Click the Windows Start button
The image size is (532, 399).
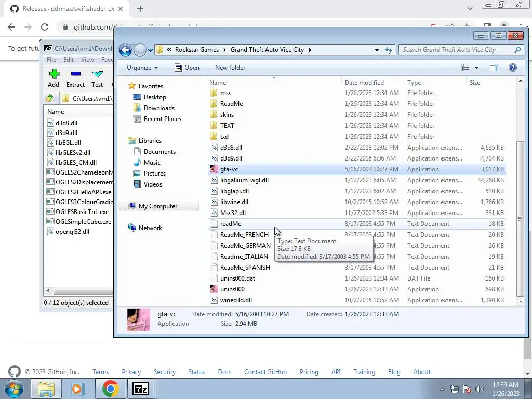tap(14, 389)
